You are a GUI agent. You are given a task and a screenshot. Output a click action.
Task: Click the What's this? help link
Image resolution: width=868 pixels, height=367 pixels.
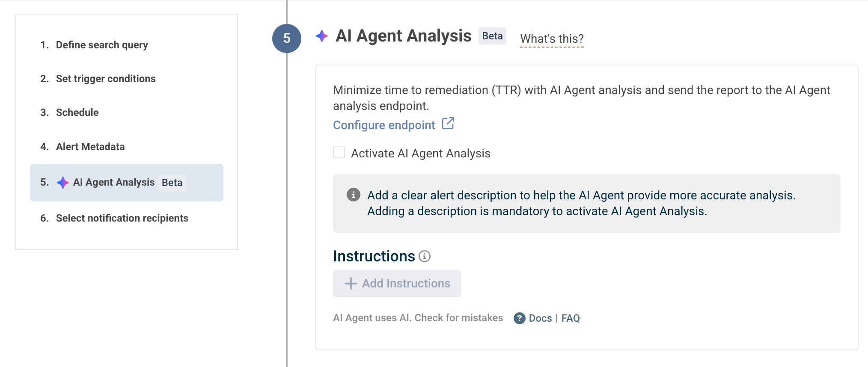click(552, 39)
